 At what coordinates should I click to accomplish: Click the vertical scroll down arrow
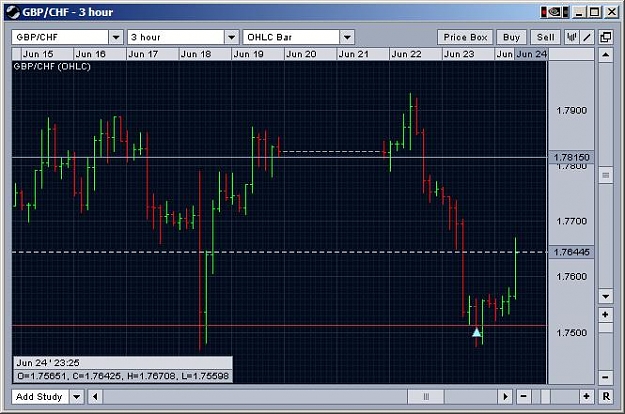605,296
